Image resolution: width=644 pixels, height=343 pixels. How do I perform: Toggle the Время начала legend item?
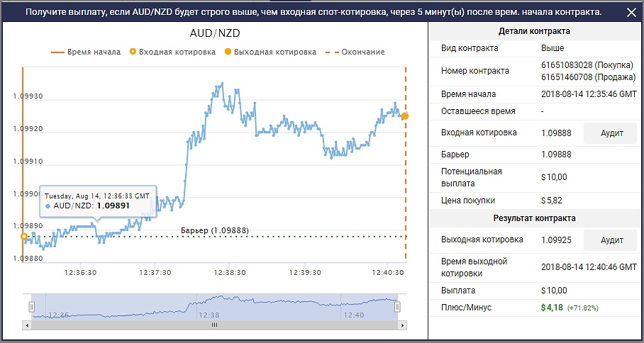pyautogui.click(x=86, y=52)
